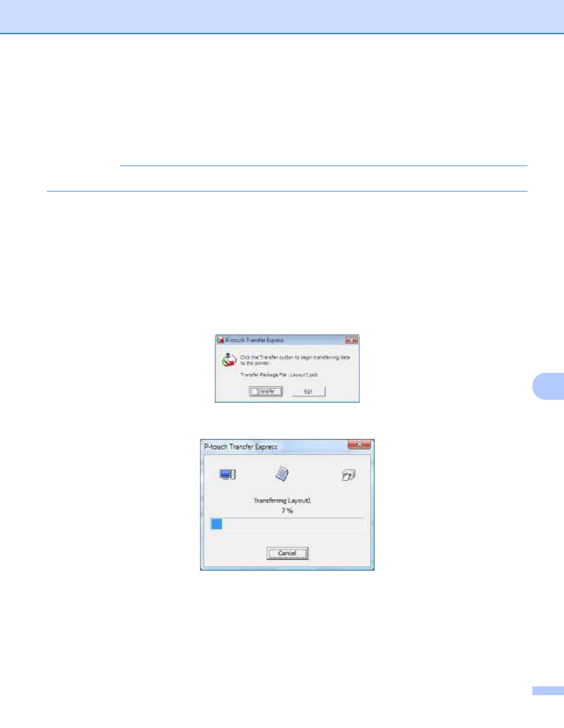Click the title of the transfer progress dialog

240,446
